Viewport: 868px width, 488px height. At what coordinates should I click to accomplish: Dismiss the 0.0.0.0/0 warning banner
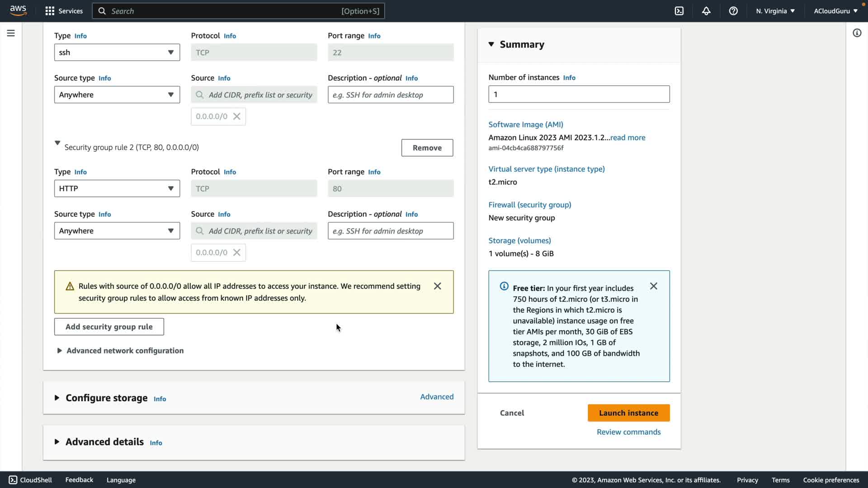pos(437,286)
